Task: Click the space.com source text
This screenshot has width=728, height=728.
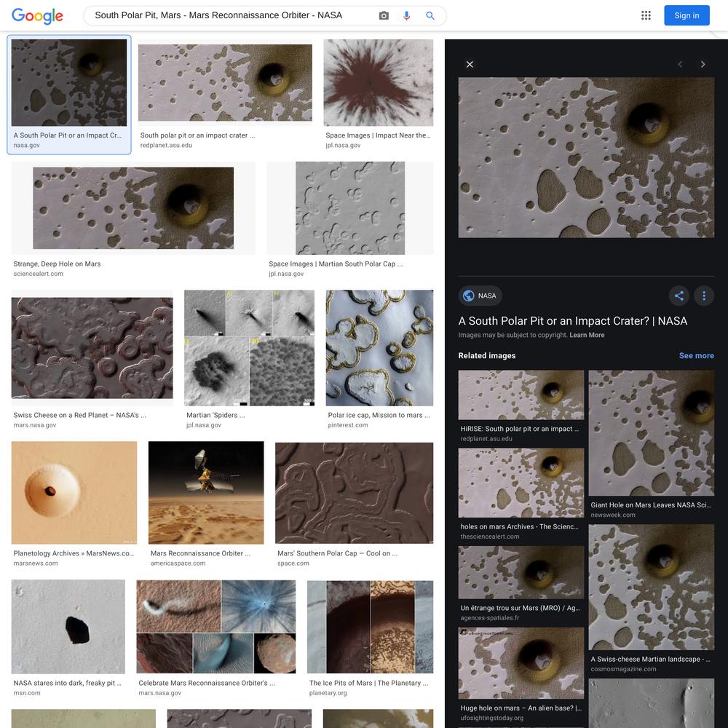Action: (293, 563)
